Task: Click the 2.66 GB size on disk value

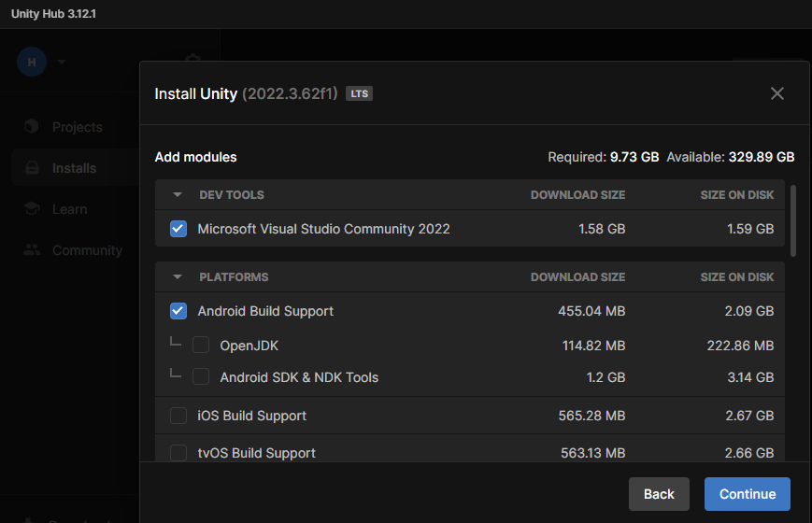Action: (x=748, y=453)
